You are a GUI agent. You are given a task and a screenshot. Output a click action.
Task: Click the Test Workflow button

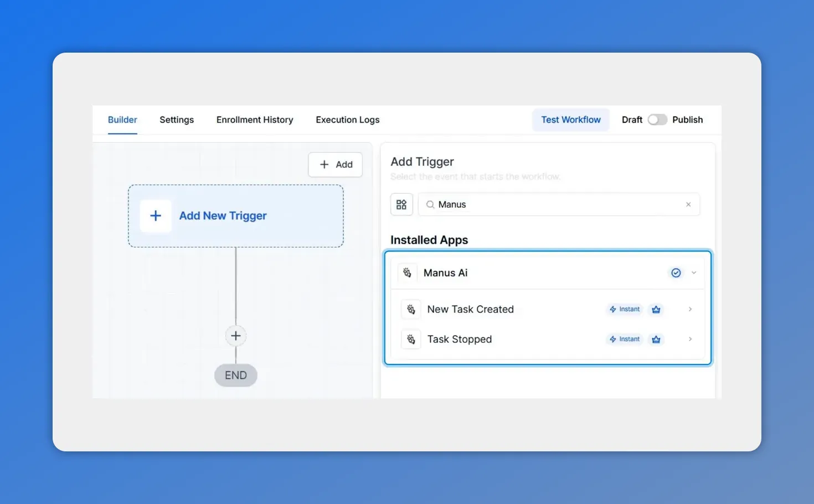pos(570,120)
